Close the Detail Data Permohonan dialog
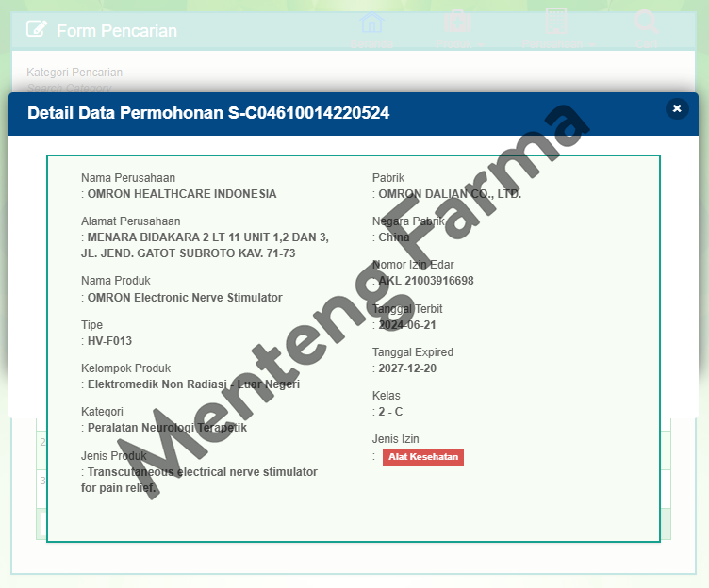Image resolution: width=709 pixels, height=588 pixels. click(x=676, y=109)
